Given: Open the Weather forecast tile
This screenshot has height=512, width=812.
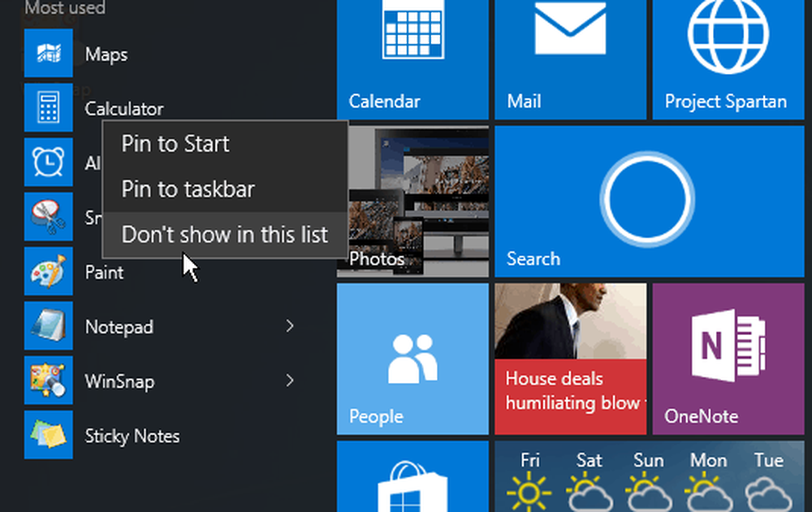Looking at the screenshot, I should click(650, 477).
